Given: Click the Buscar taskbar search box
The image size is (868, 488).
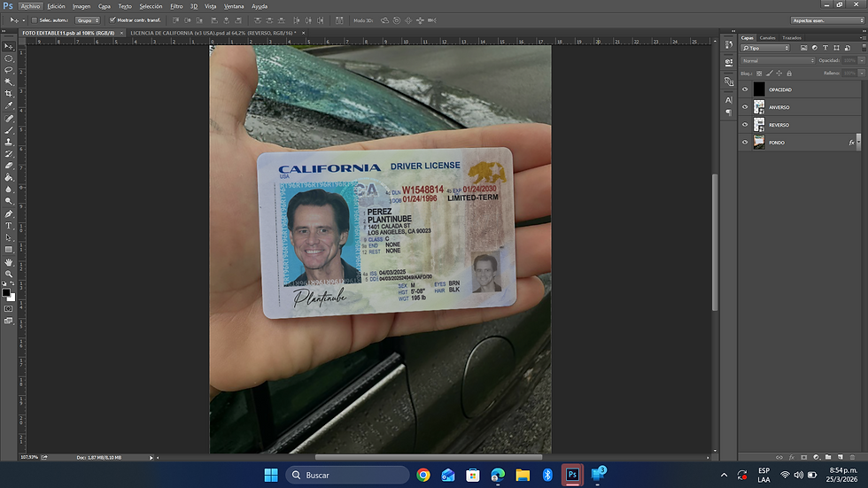Looking at the screenshot, I should 347,475.
